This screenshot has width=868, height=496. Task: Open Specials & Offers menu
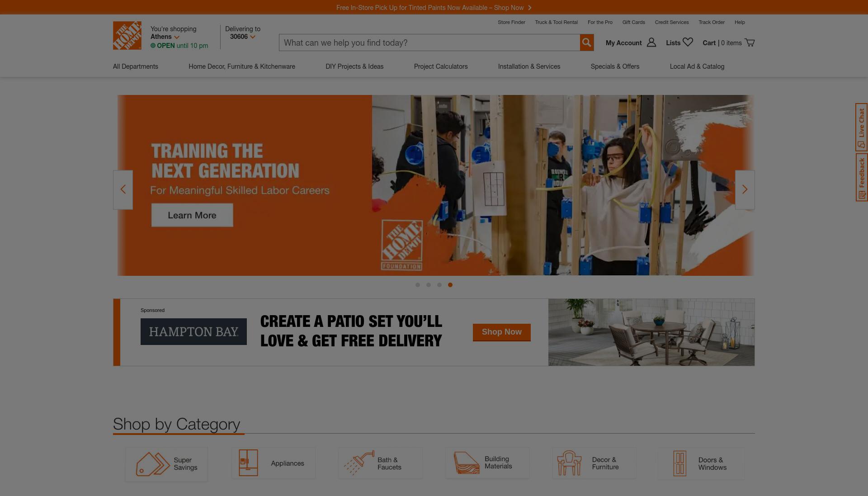pos(615,66)
